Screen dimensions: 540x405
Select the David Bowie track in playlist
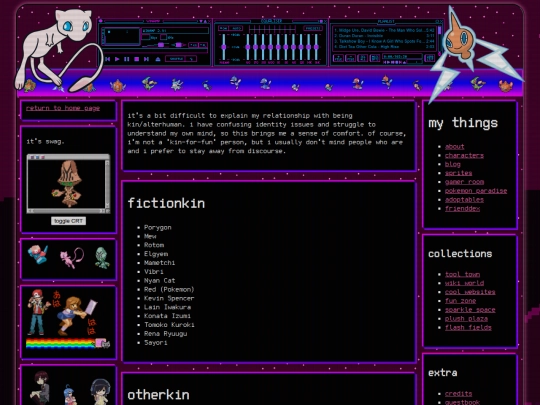click(384, 30)
